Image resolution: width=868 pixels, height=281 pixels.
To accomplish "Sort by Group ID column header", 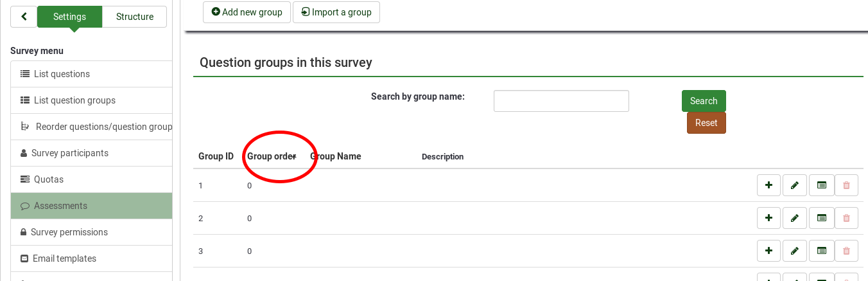I will point(216,156).
